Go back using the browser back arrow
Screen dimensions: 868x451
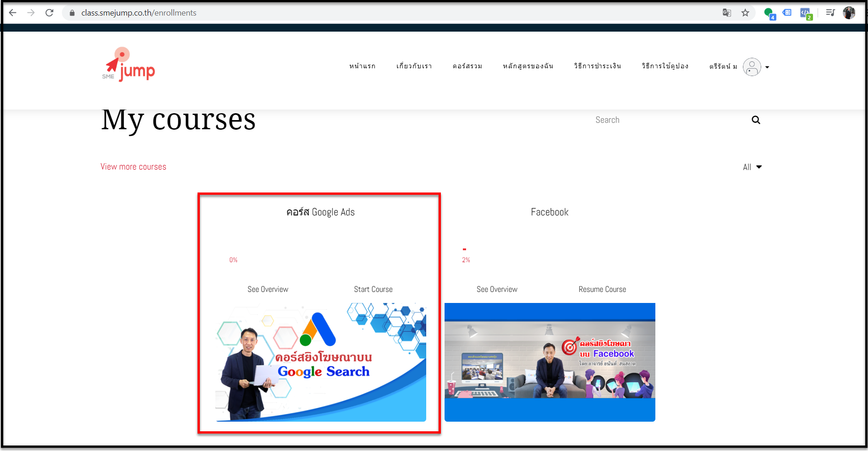[x=13, y=13]
